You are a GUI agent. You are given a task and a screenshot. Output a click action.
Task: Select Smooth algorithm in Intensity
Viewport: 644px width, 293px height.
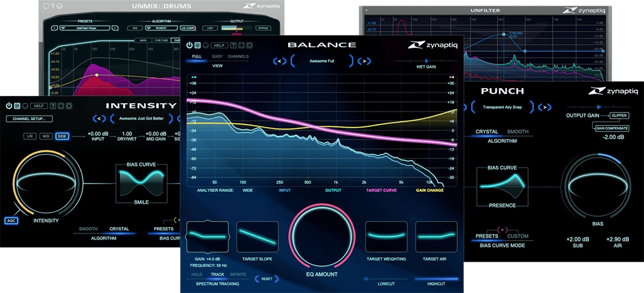click(88, 229)
